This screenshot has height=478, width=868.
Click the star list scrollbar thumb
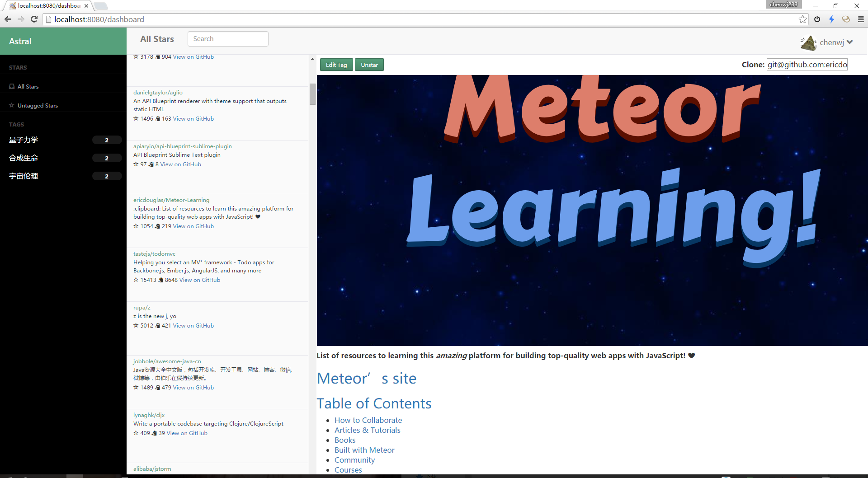point(312,94)
